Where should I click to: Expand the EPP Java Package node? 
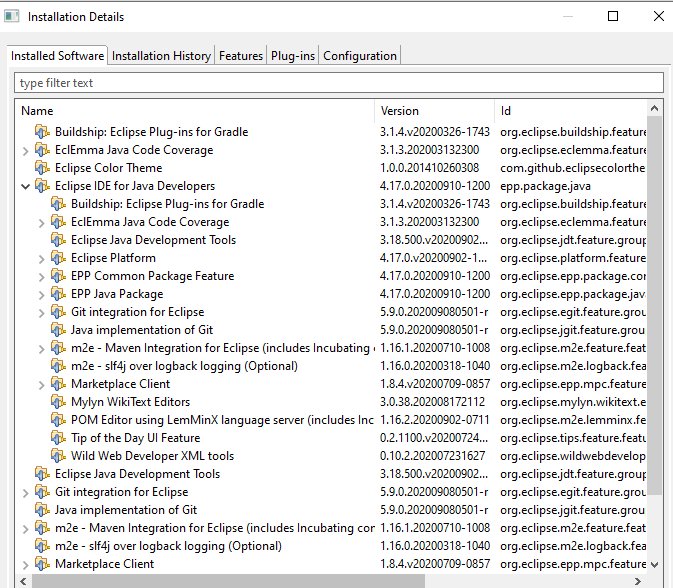(x=42, y=295)
